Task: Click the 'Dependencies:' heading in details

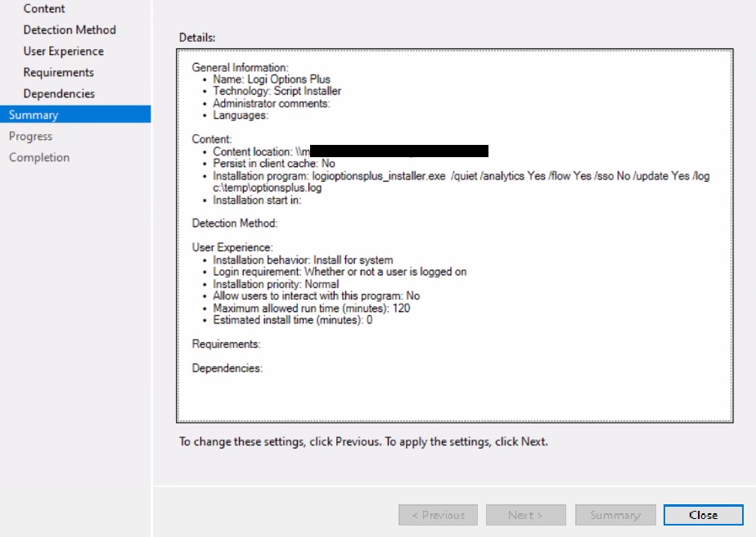Action: (x=227, y=368)
